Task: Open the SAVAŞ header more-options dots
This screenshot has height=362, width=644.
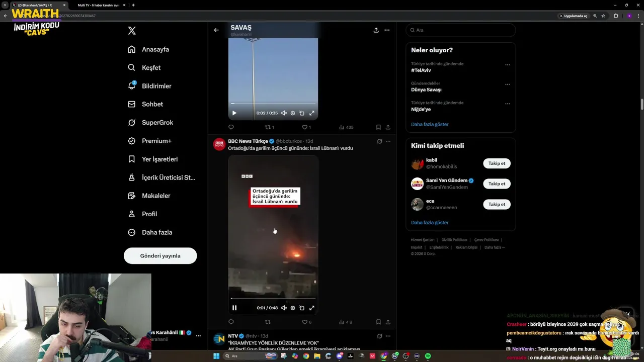Action: (x=387, y=30)
